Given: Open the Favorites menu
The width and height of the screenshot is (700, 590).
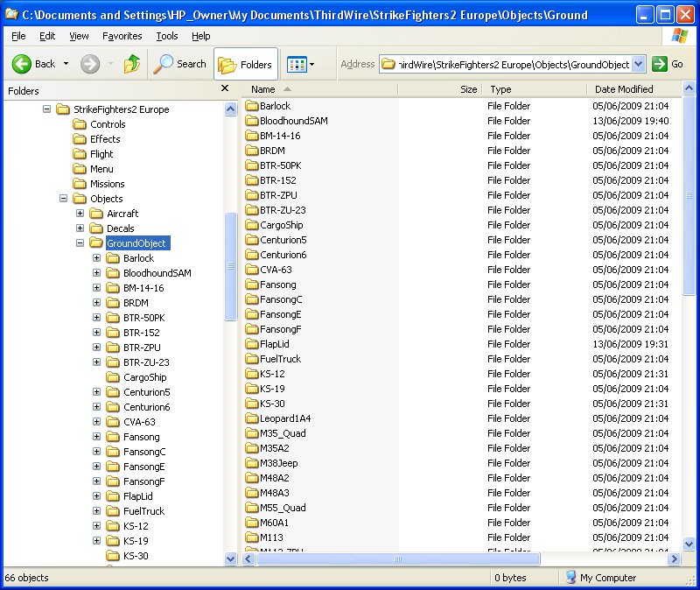Looking at the screenshot, I should coord(122,36).
